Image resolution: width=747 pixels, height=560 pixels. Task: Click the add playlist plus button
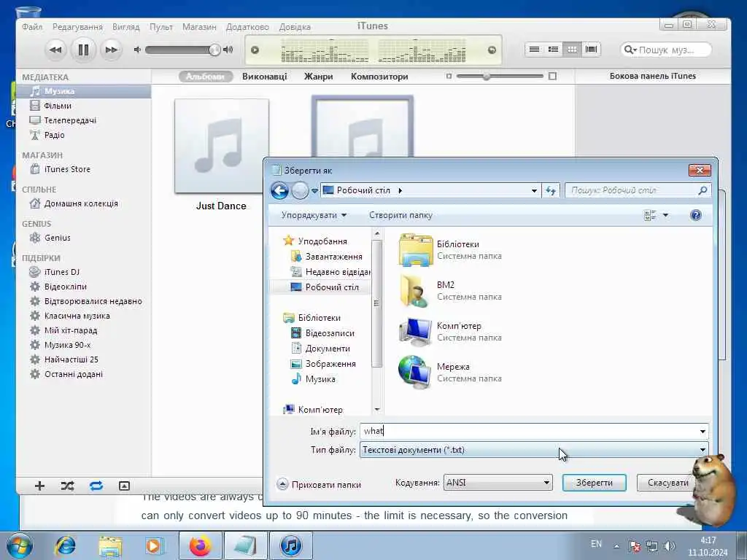click(39, 486)
